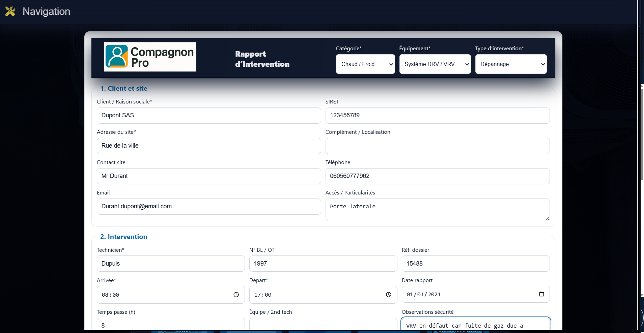The image size is (644, 333).
Task: Click the Complément / Localisation field
Action: [438, 146]
